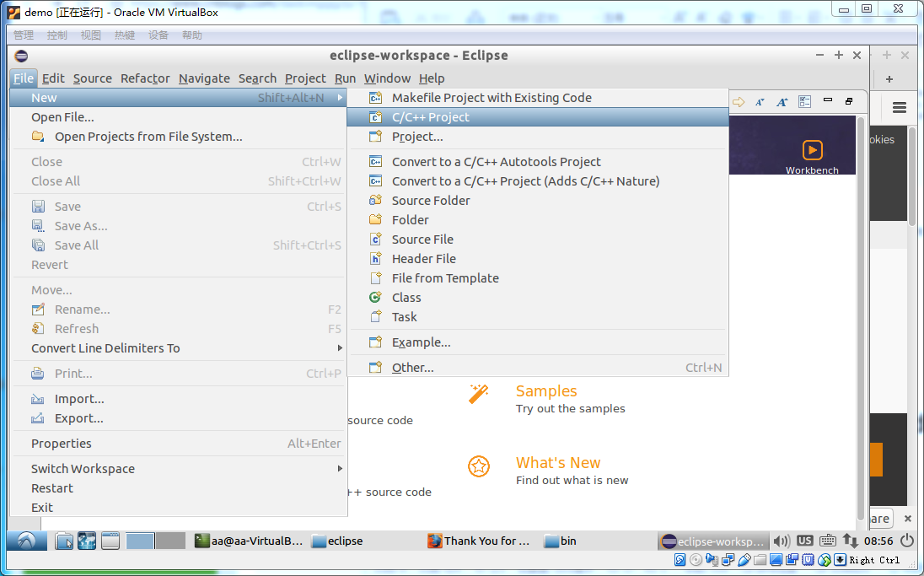Screen dimensions: 924x576
Task: Reduce Welcome page text size icon
Action: click(x=760, y=100)
